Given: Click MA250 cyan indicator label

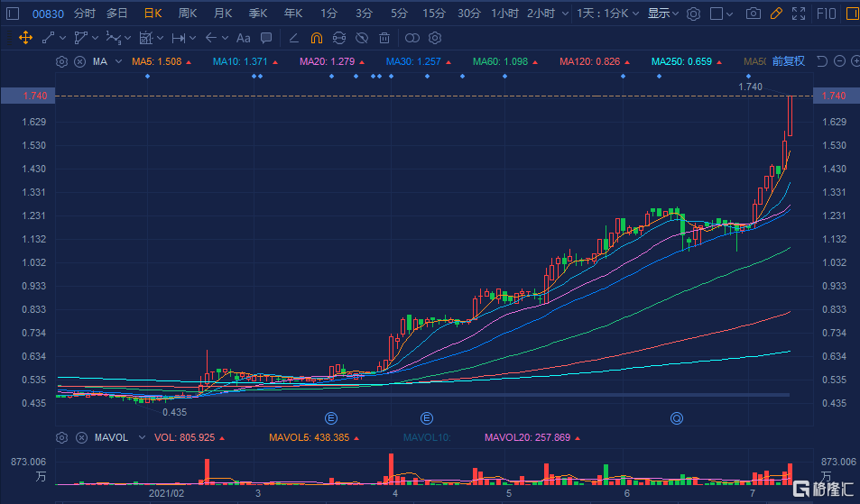Looking at the screenshot, I should tap(686, 62).
